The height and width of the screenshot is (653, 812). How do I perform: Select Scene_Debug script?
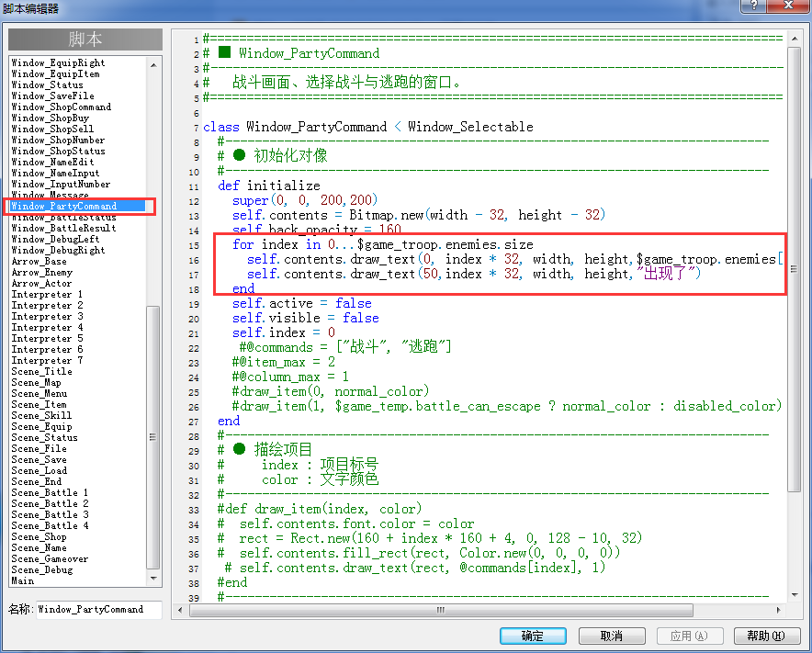pyautogui.click(x=42, y=569)
